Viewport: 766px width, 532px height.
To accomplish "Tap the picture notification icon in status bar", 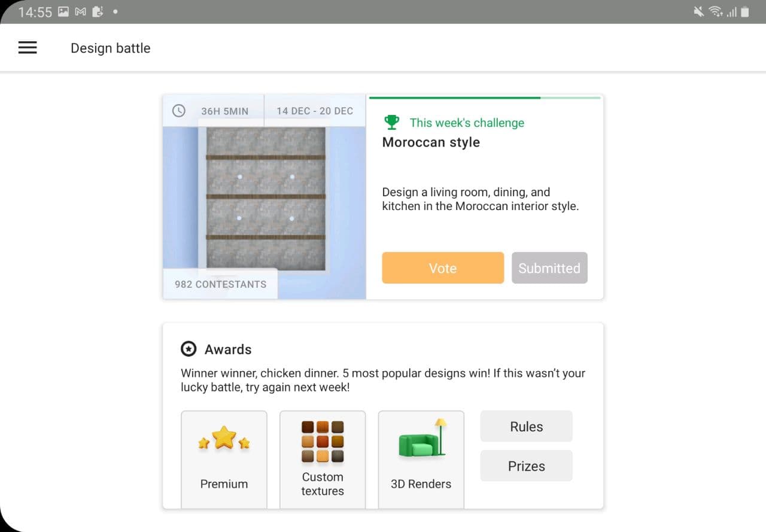I will 63,11.
